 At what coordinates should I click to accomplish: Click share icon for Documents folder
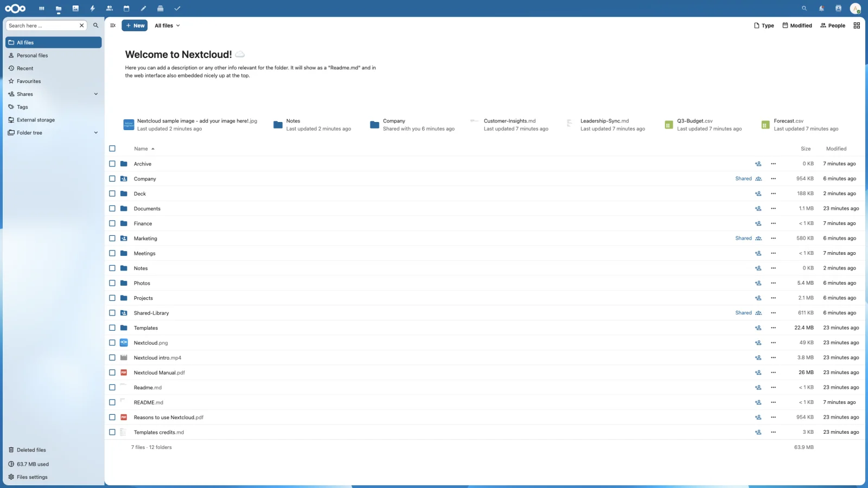758,209
